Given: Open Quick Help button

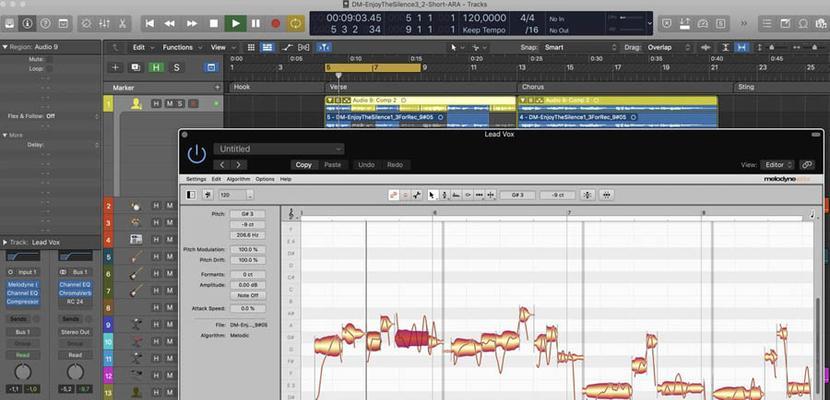Looking at the screenshot, I should pos(46,23).
